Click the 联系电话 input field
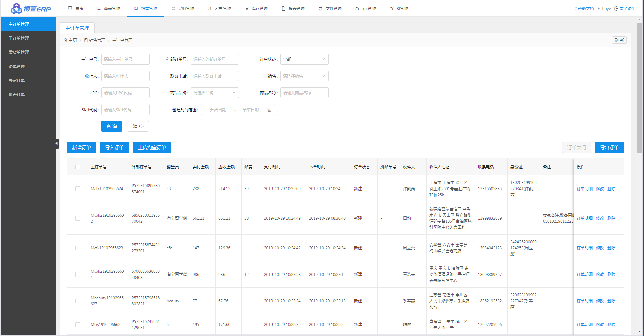The width and height of the screenshot is (644, 336). (215, 76)
